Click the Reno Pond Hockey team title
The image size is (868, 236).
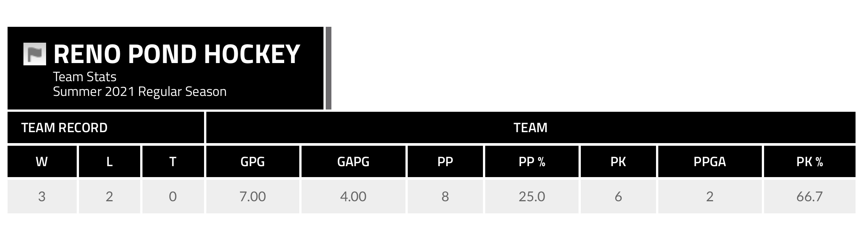pos(176,54)
